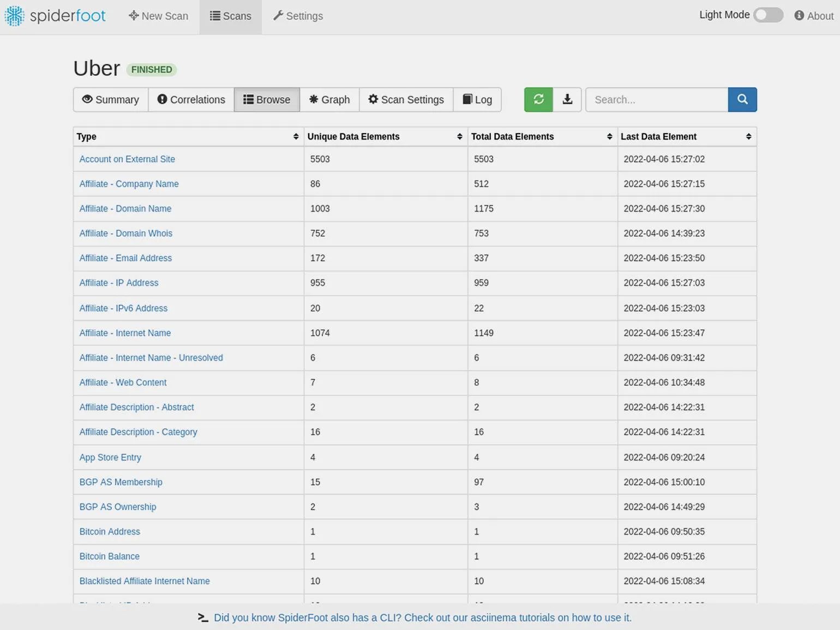Go to New Scan in navbar
The width and height of the screenshot is (840, 630).
pos(158,16)
